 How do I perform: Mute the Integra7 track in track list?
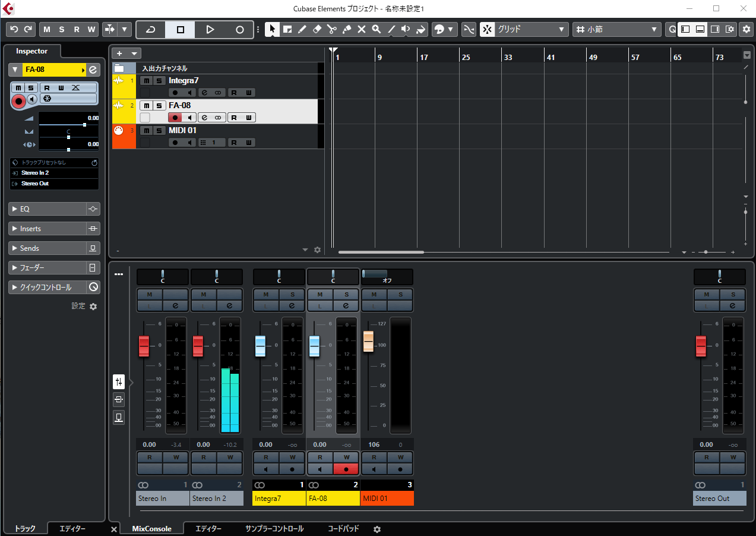[x=145, y=81]
